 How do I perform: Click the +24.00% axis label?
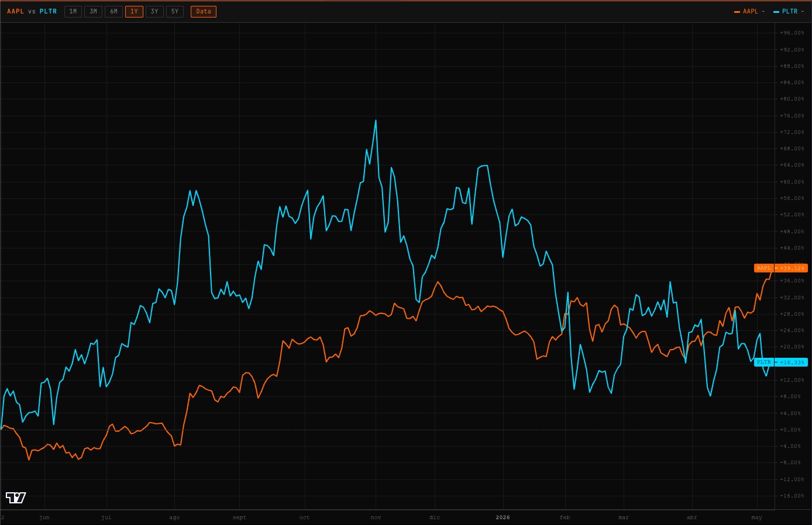(792, 330)
